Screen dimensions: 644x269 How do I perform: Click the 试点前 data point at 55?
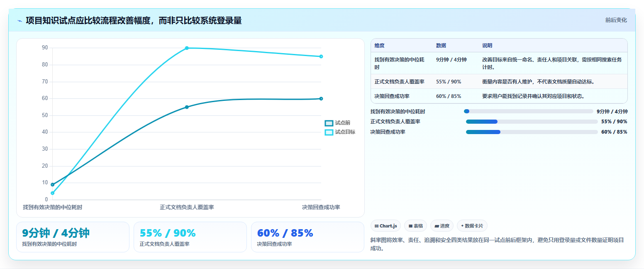coord(187,107)
